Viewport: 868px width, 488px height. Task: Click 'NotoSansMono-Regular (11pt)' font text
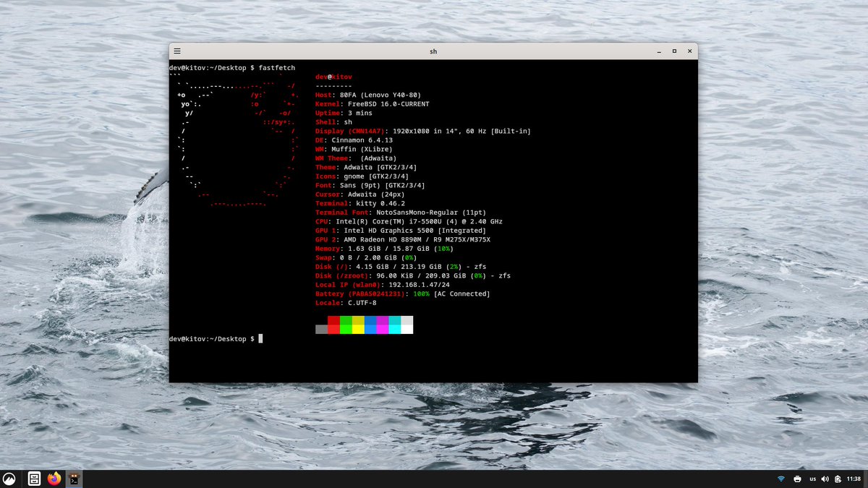click(431, 212)
